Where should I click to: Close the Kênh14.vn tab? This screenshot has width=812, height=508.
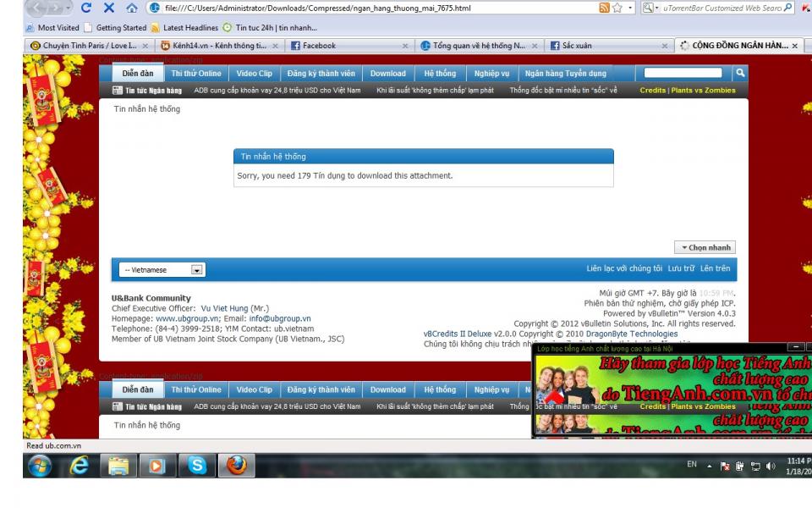pyautogui.click(x=276, y=46)
